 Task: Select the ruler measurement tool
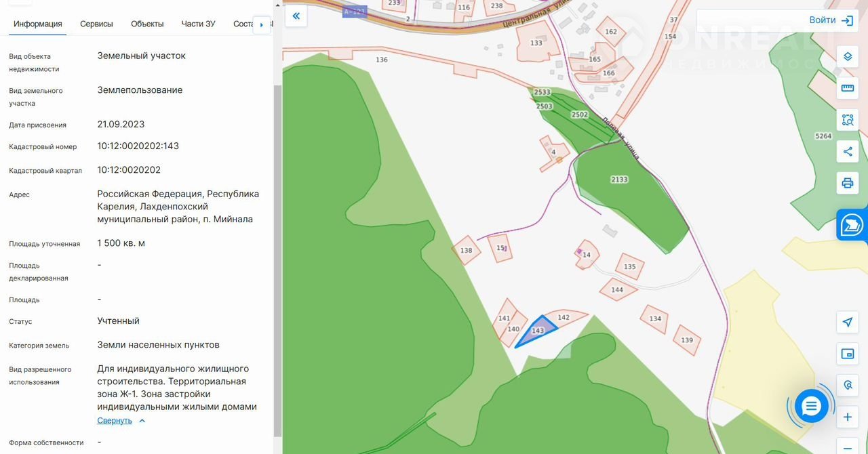847,88
